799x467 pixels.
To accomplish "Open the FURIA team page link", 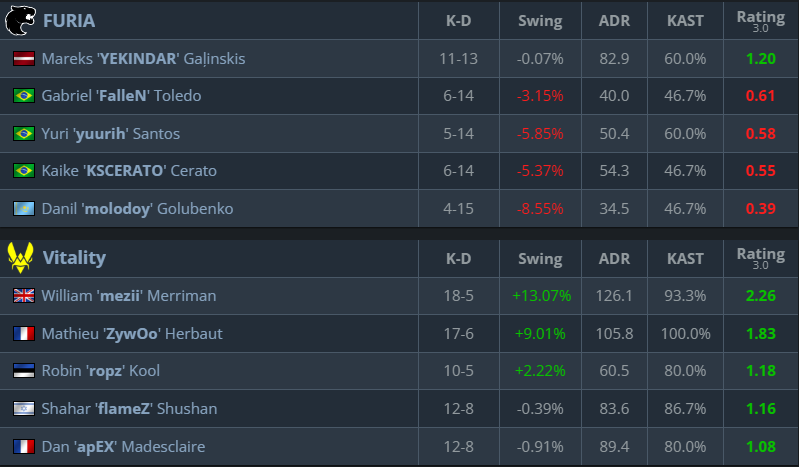I will [x=69, y=21].
